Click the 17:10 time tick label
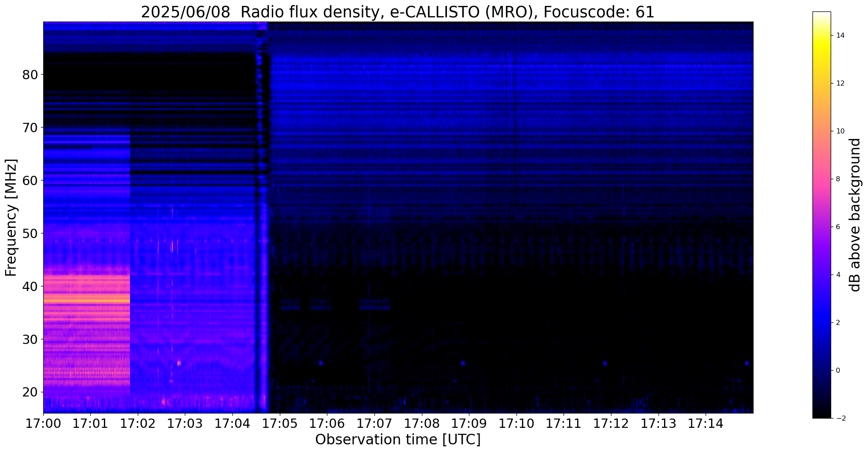The image size is (868, 452). [516, 424]
